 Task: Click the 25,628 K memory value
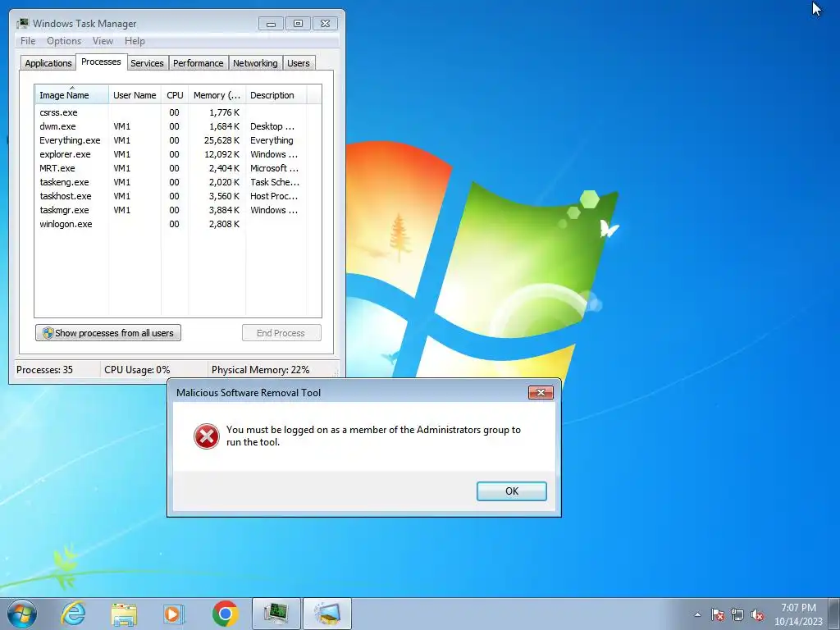point(221,140)
